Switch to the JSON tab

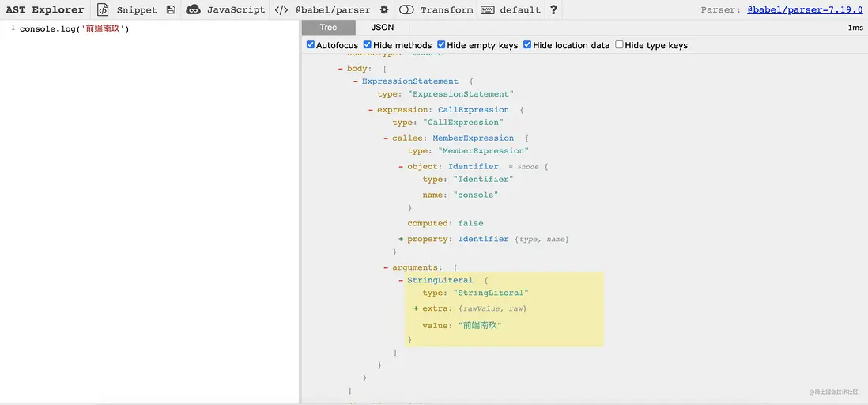point(383,27)
